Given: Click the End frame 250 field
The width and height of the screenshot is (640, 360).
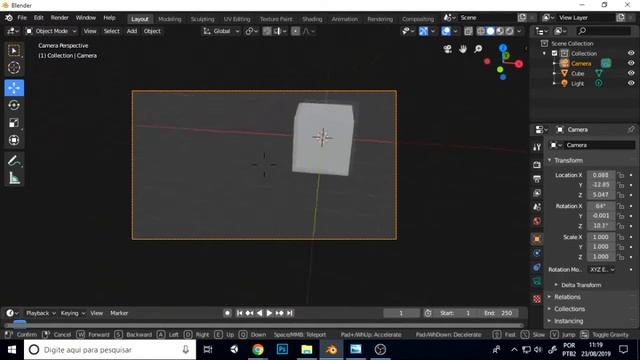Looking at the screenshot, I should point(498,313).
